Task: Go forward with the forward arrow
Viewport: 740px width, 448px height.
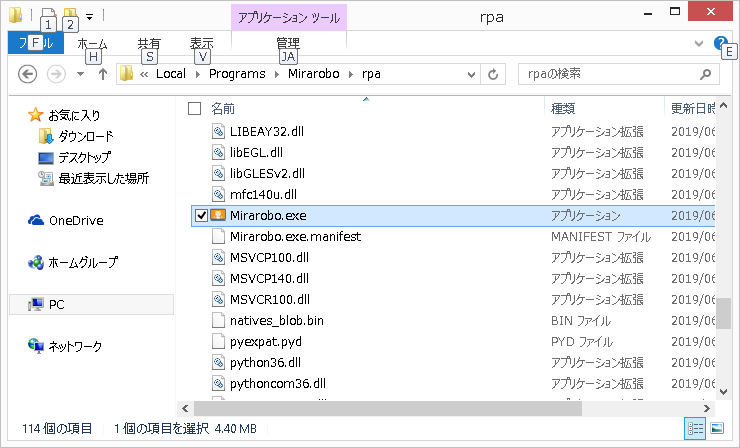Action: click(56, 74)
